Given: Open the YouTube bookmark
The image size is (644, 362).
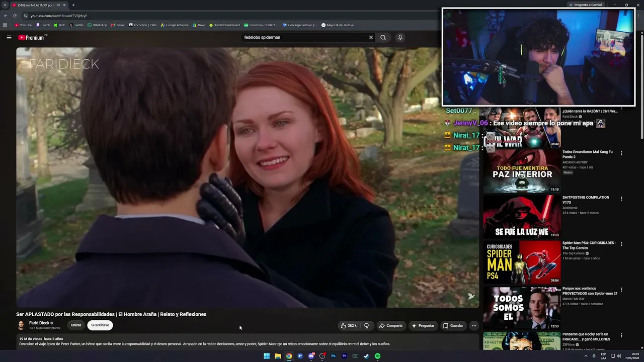Looking at the screenshot, I should pos(23,25).
